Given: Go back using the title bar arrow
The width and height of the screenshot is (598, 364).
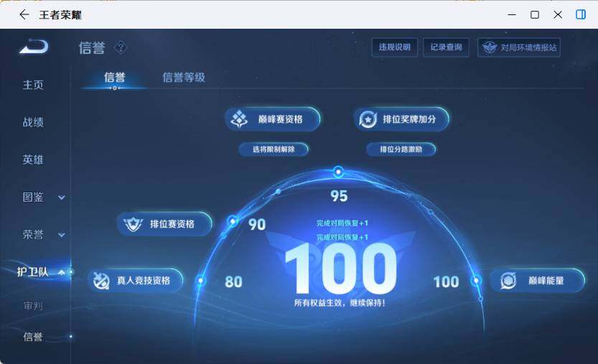Looking at the screenshot, I should 24,15.
